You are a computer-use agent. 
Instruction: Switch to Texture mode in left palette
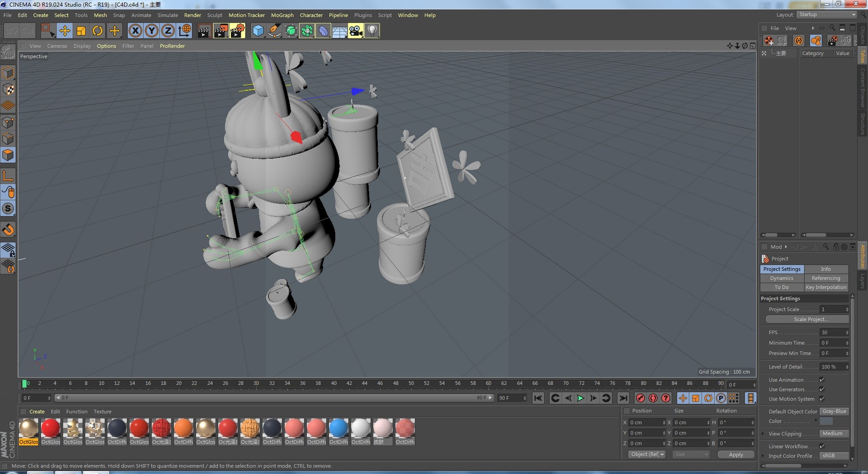coord(8,90)
